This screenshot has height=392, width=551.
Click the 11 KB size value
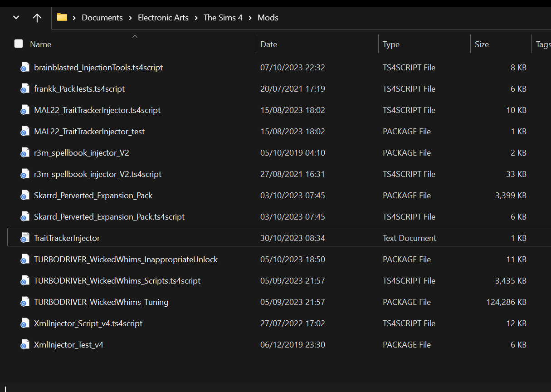(x=517, y=260)
